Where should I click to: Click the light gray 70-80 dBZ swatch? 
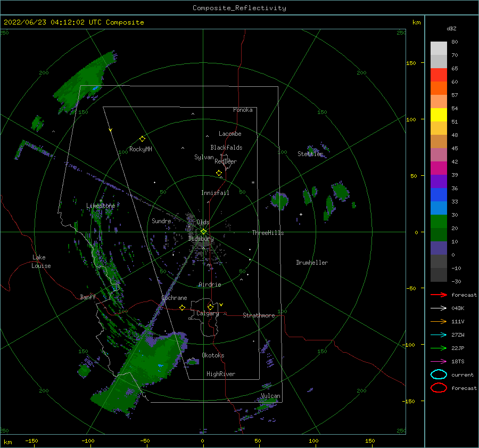click(439, 48)
